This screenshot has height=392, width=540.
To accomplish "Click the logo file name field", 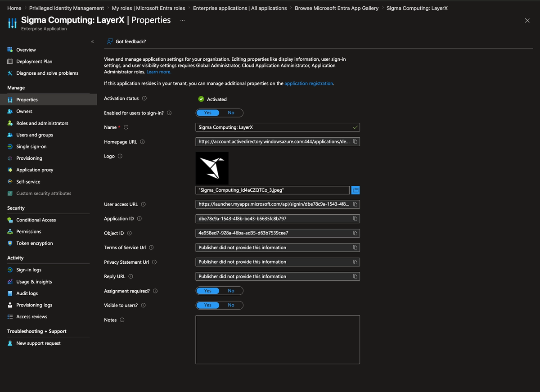I will click(x=273, y=190).
